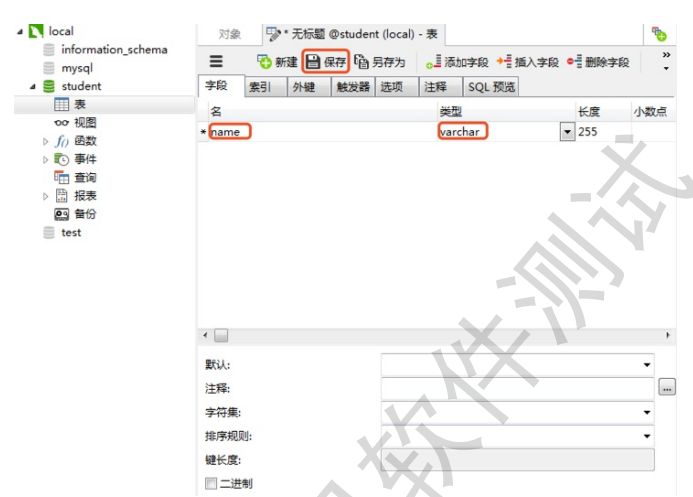Click the local connection icon

click(x=36, y=31)
